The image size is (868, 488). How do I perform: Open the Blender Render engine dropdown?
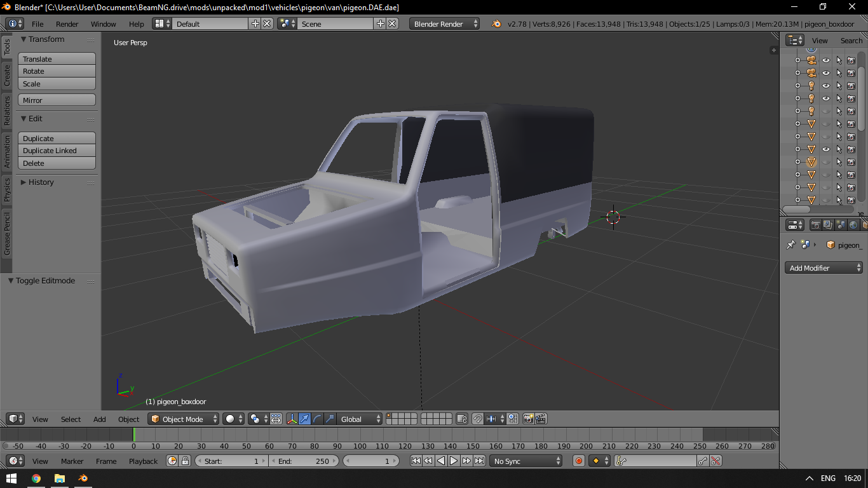[445, 24]
